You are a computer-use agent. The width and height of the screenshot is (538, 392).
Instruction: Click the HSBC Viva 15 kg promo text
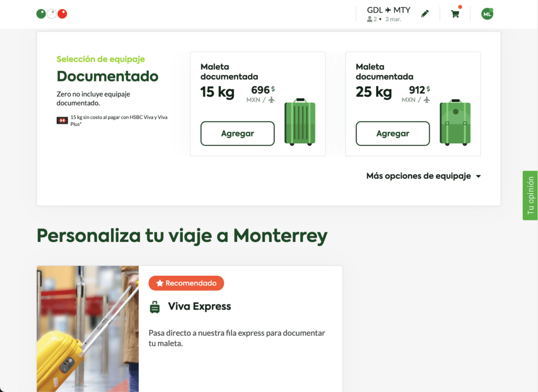pos(119,121)
